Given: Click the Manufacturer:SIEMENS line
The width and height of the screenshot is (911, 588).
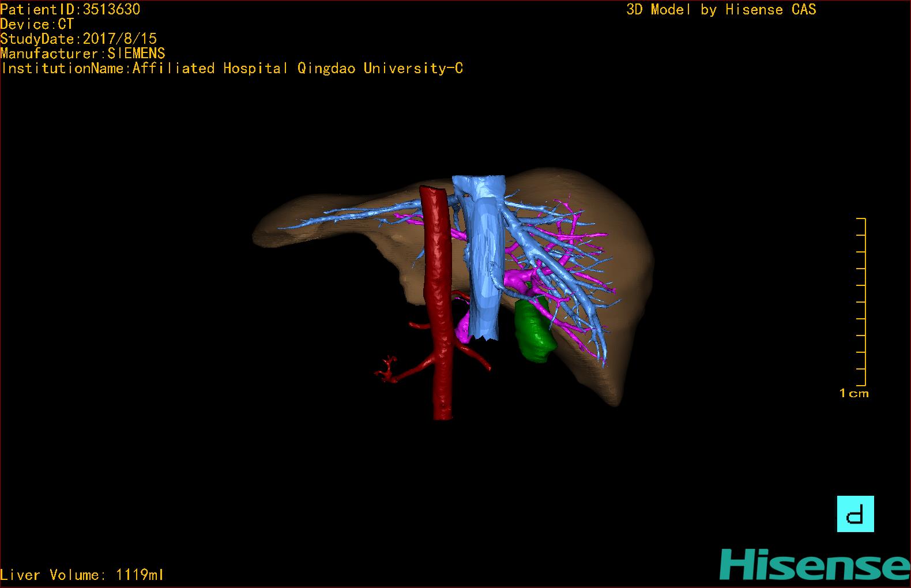Looking at the screenshot, I should 82,54.
